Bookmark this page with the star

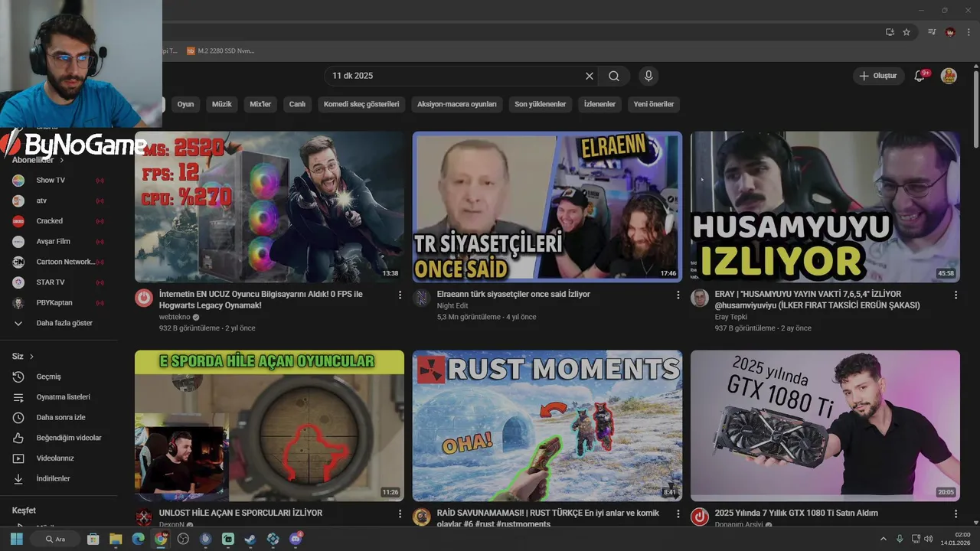click(x=906, y=32)
